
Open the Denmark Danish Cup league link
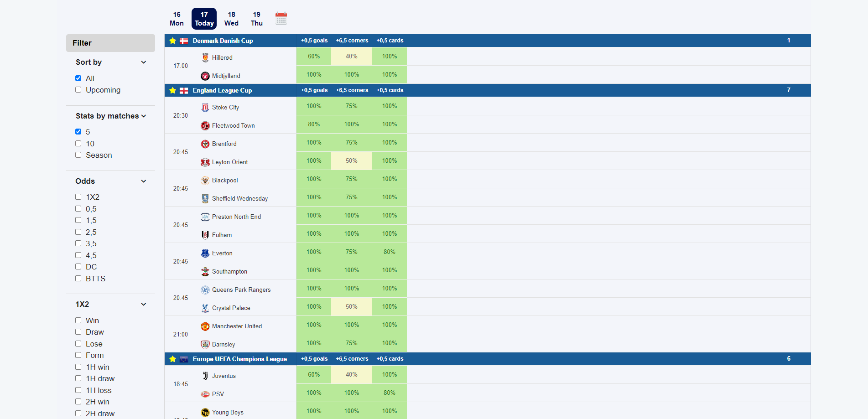(x=223, y=41)
